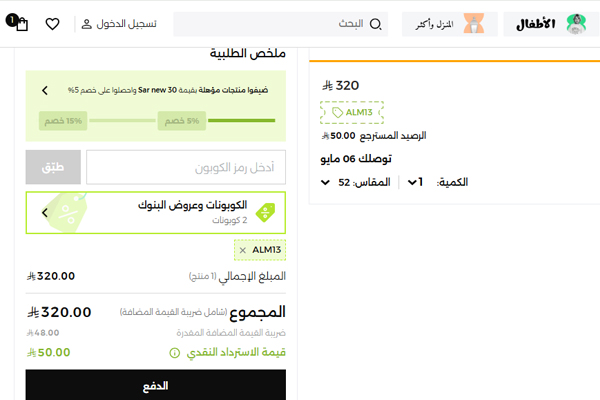Click the search magnifier icon

click(375, 24)
